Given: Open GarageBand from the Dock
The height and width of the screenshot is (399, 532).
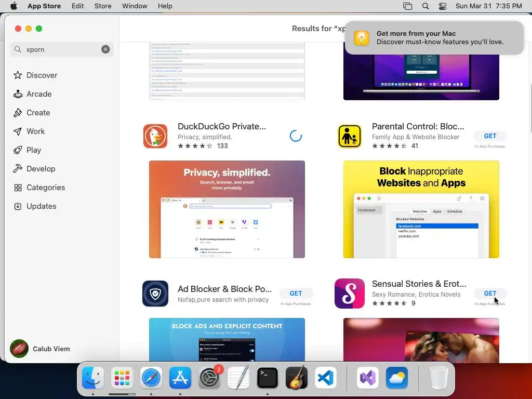Looking at the screenshot, I should tap(297, 378).
